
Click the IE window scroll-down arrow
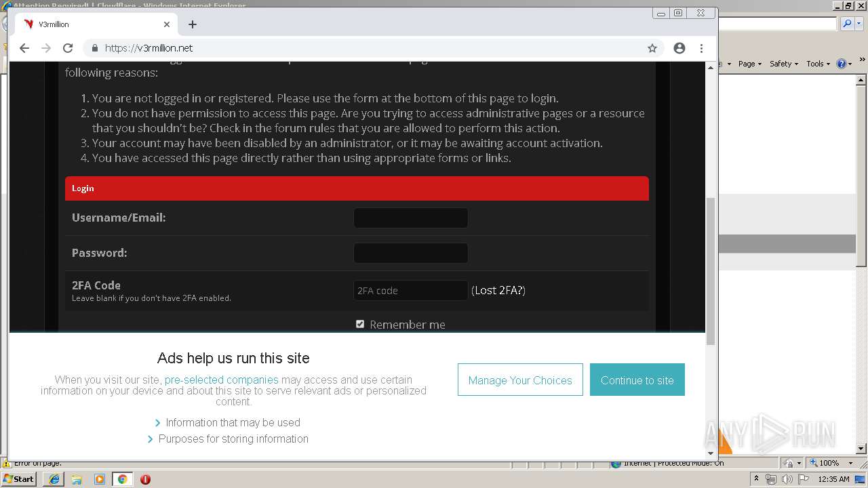tap(861, 449)
